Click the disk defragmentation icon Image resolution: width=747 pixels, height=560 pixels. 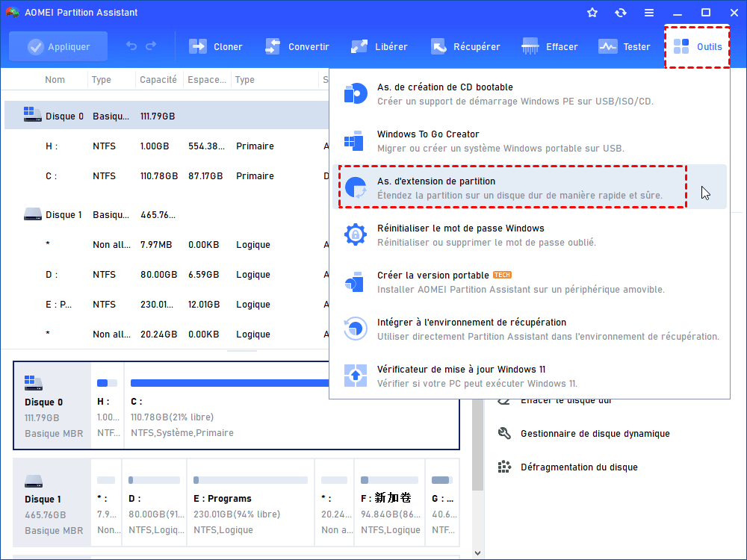[504, 467]
